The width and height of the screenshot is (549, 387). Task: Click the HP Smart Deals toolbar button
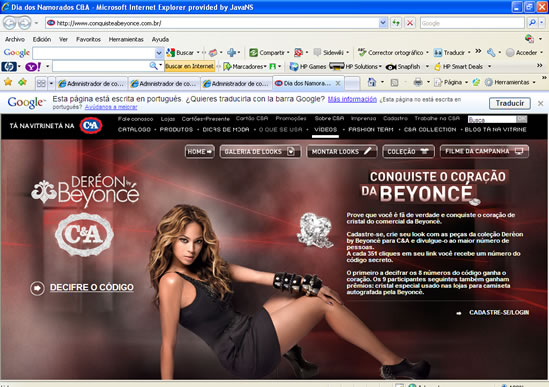[458, 66]
